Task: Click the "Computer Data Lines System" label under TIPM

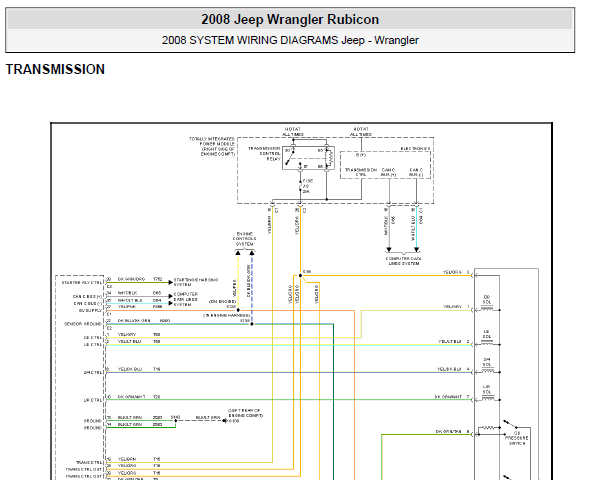Action: click(403, 261)
